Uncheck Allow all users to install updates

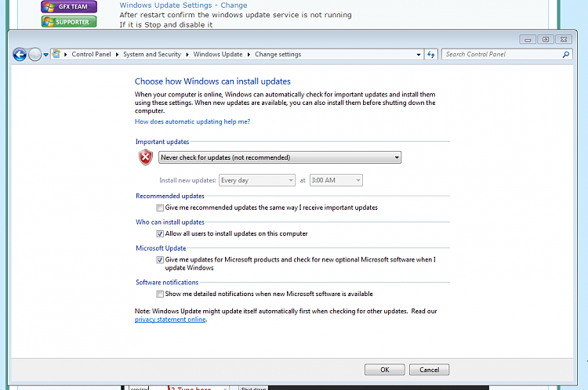coord(160,234)
